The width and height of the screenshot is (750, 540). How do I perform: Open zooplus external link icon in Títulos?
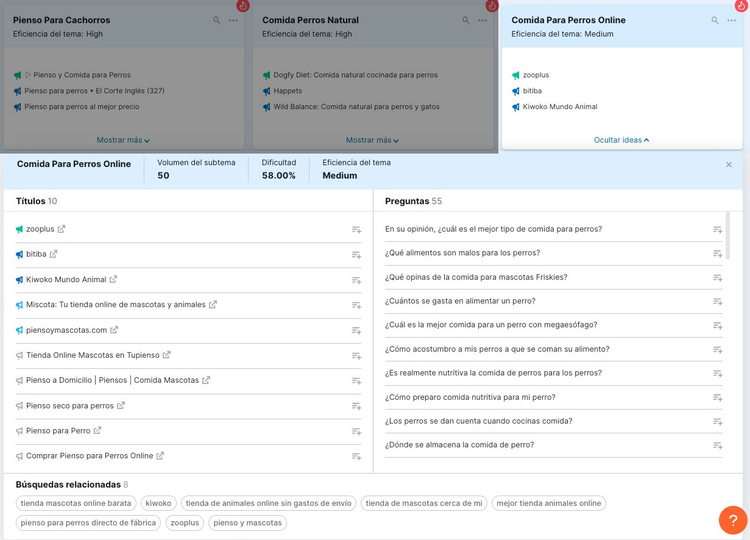tap(61, 229)
